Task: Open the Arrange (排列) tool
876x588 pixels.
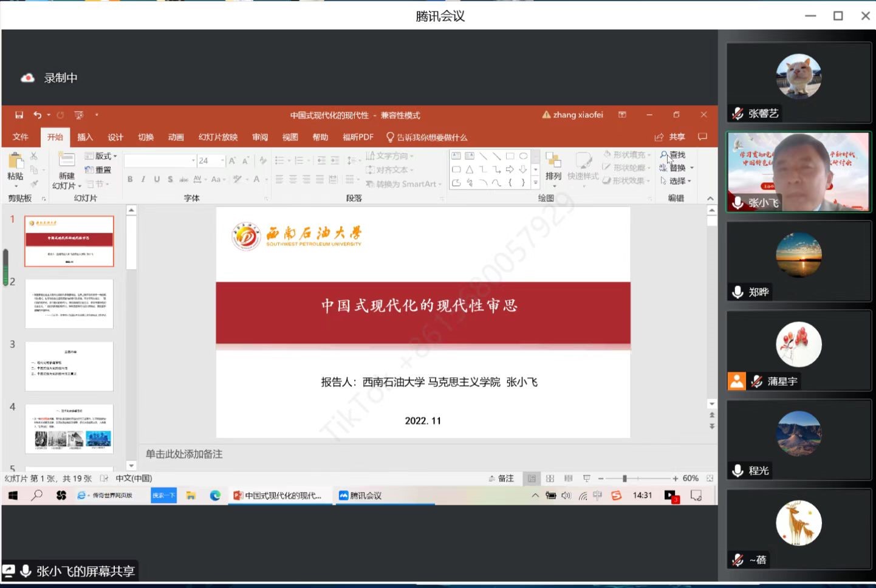Action: coord(553,166)
